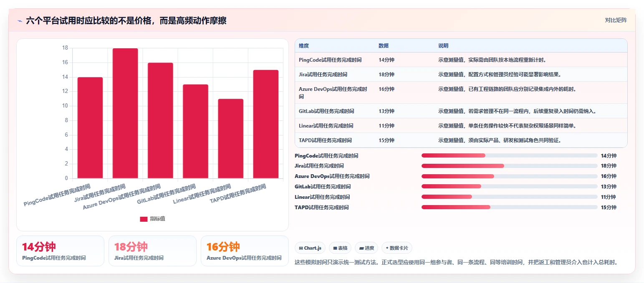Click the PingCode bar in the chart
Image resolution: width=644 pixels, height=283 pixels.
tap(90, 128)
